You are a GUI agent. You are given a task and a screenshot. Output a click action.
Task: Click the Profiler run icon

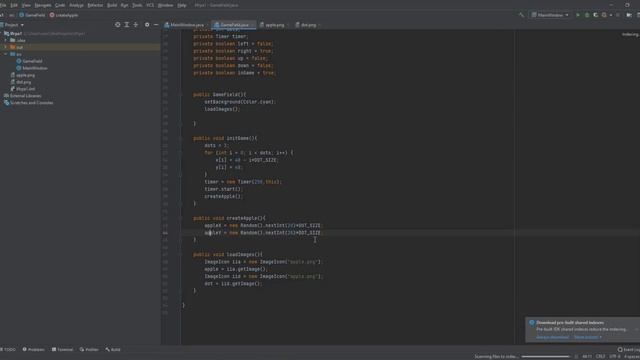click(604, 15)
